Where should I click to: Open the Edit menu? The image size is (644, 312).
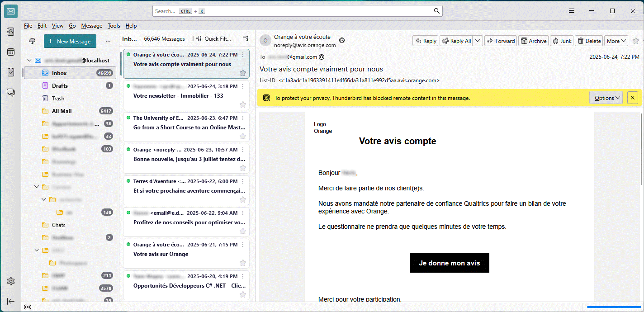click(42, 26)
